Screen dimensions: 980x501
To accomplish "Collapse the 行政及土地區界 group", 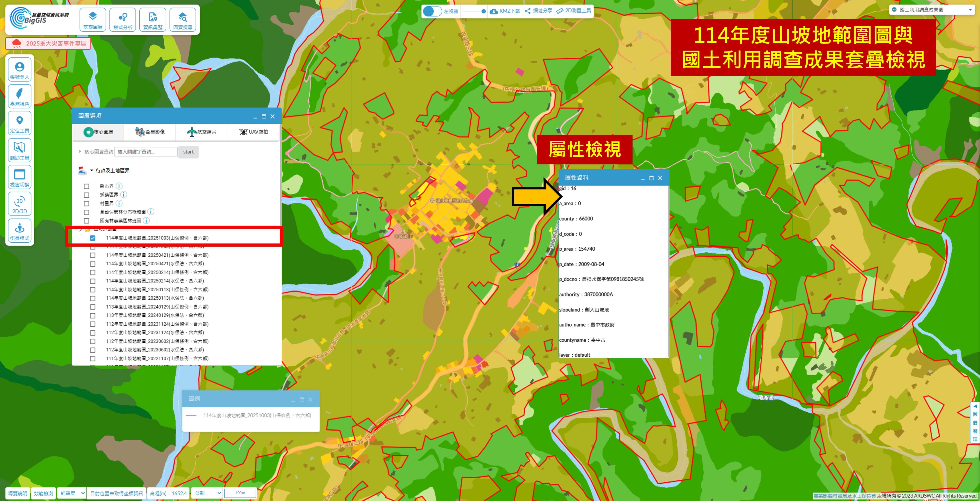I will 92,170.
